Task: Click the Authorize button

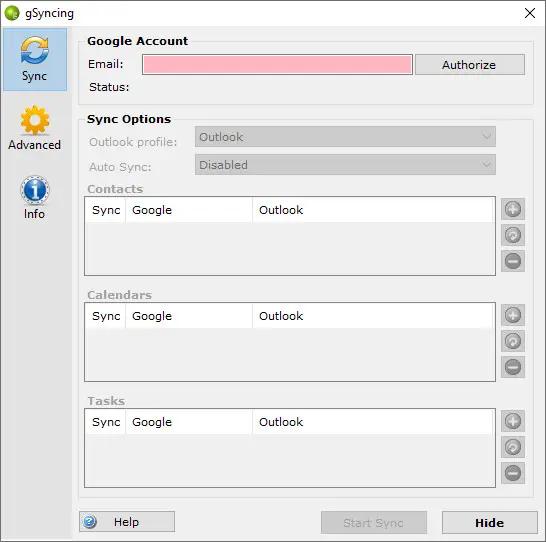Action: (x=470, y=65)
